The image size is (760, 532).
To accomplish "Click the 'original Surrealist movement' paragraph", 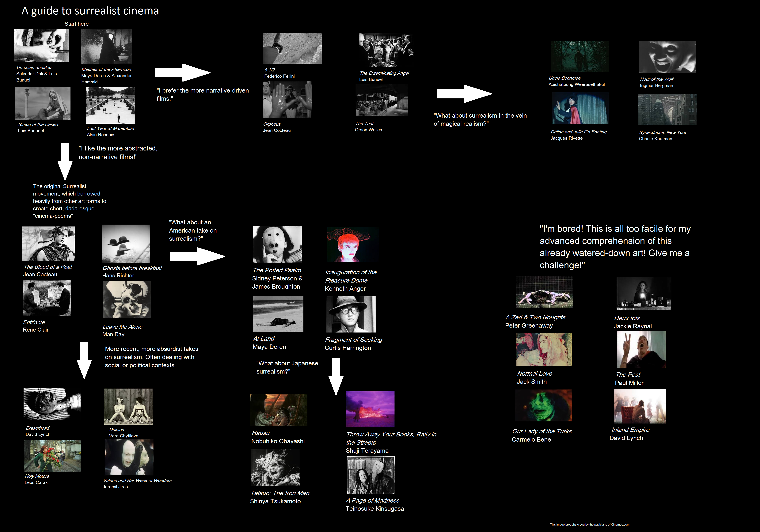I will 70,201.
